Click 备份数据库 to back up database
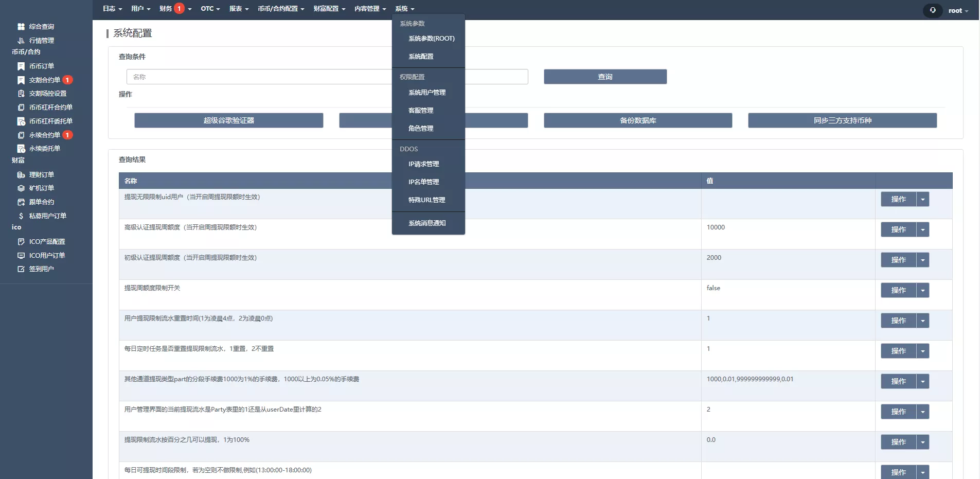 pos(637,120)
